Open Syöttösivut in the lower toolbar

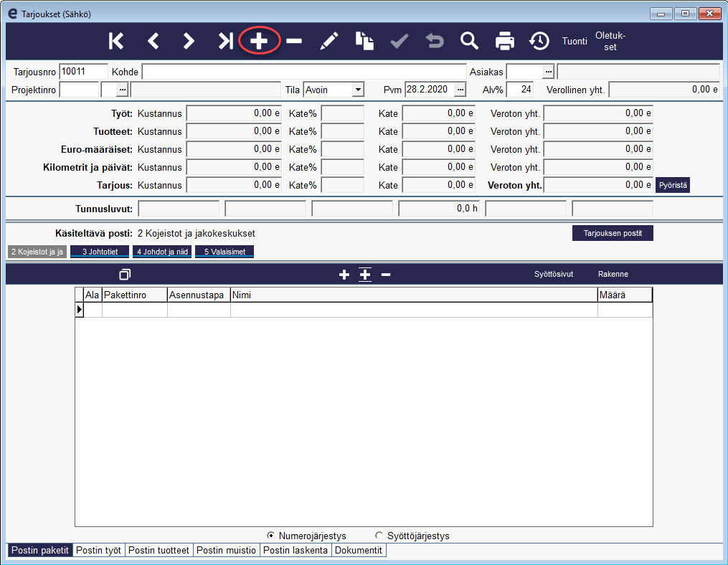pyautogui.click(x=554, y=275)
